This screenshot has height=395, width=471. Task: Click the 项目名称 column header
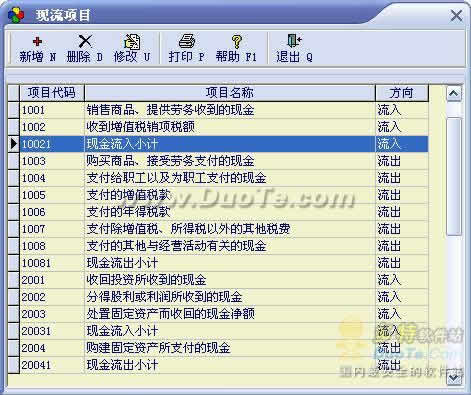click(230, 93)
